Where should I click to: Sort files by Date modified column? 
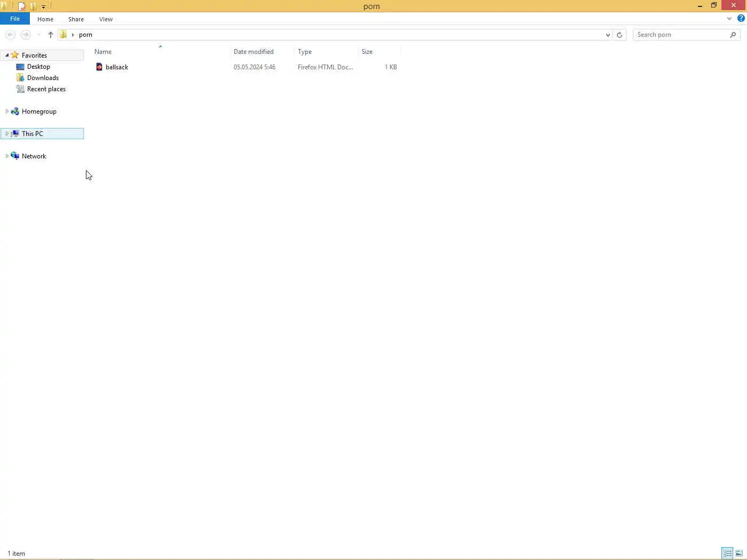pos(262,52)
